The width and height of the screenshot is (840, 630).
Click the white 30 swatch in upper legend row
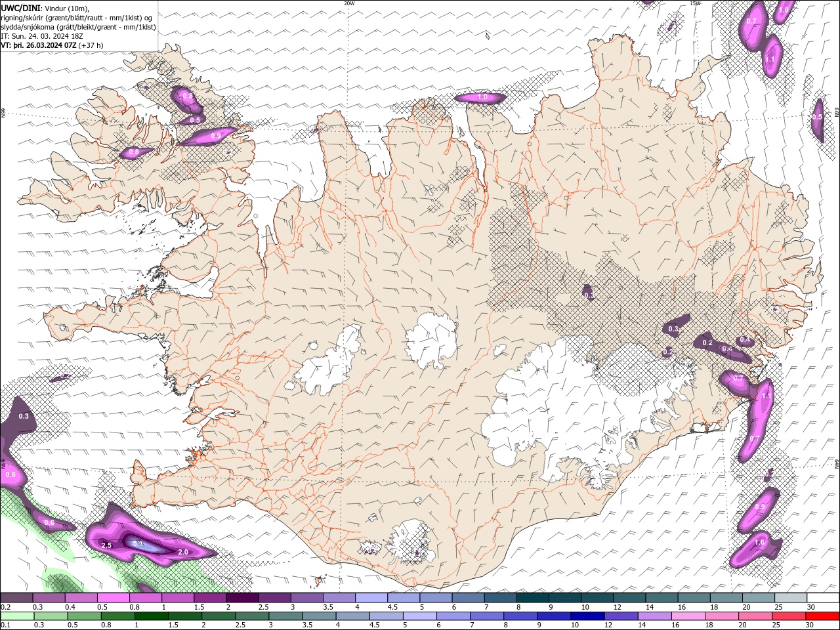click(823, 598)
